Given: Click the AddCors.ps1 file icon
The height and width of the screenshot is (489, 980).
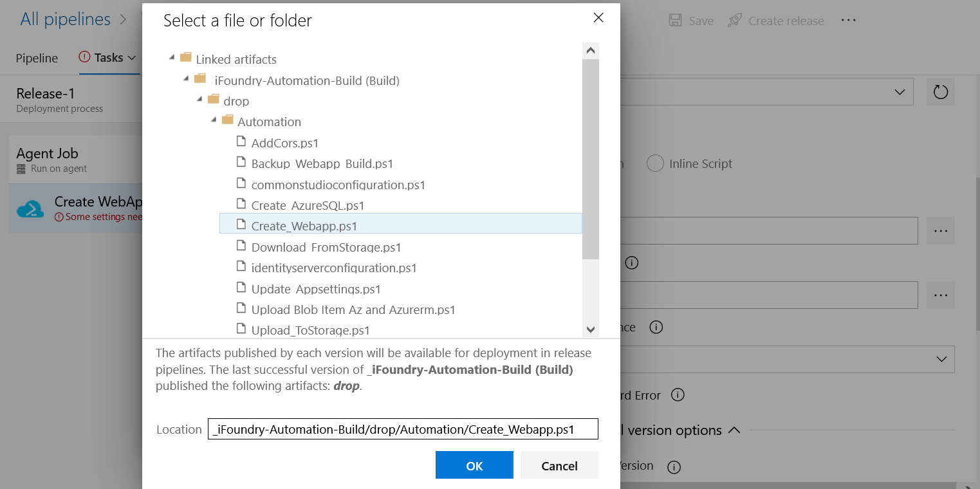Looking at the screenshot, I should click(241, 142).
